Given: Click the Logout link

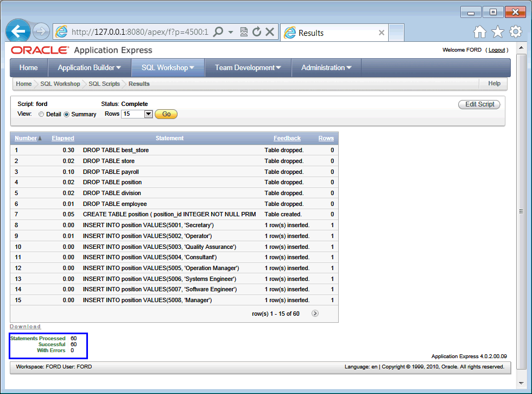Looking at the screenshot, I should click(497, 50).
